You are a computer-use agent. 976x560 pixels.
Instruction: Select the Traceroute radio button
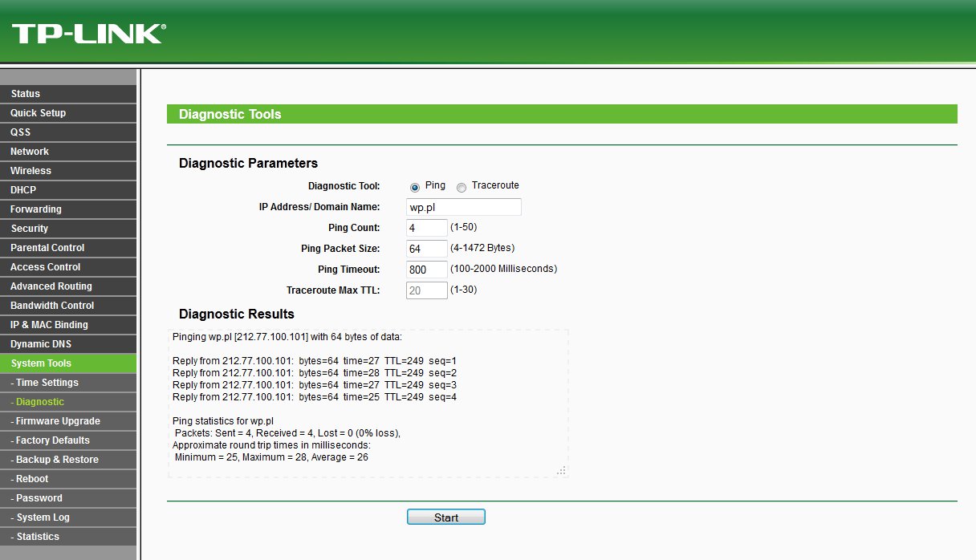coord(462,187)
